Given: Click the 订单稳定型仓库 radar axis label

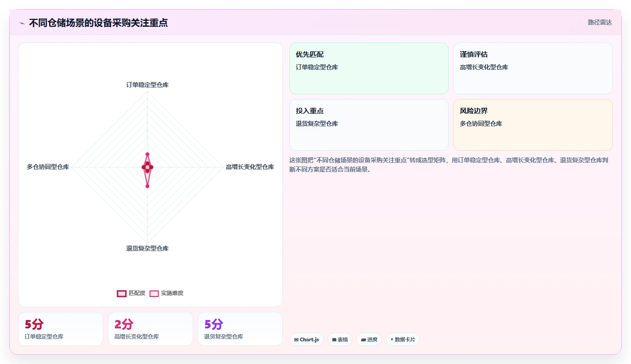Looking at the screenshot, I should 147,85.
